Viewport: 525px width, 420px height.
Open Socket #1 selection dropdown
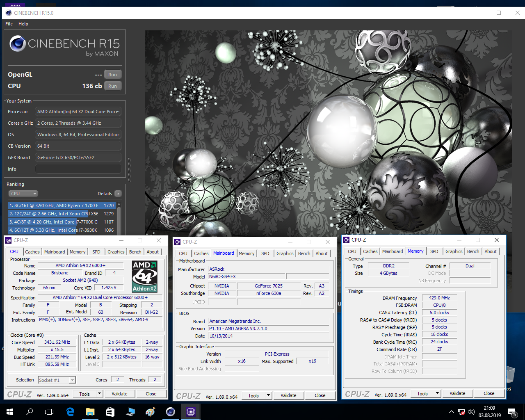(57, 380)
